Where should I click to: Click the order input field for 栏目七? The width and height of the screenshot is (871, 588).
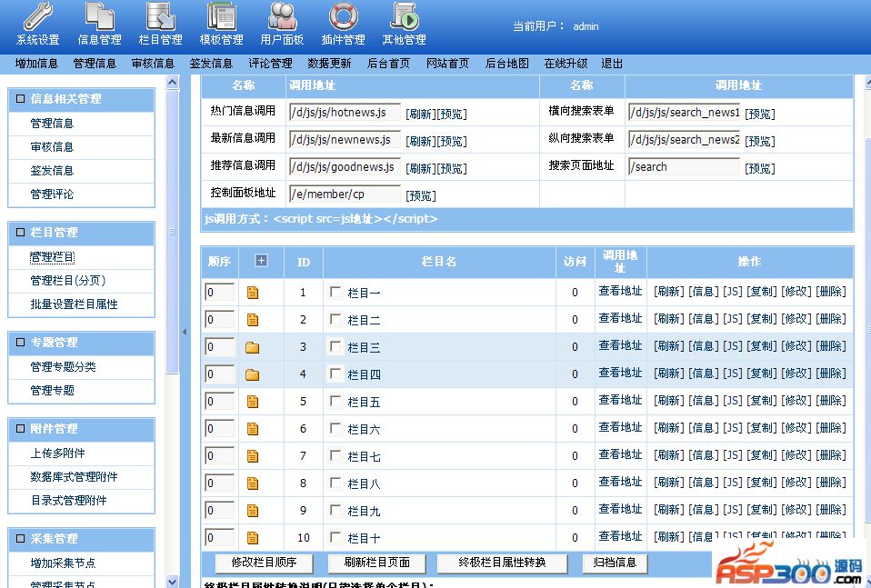click(219, 456)
